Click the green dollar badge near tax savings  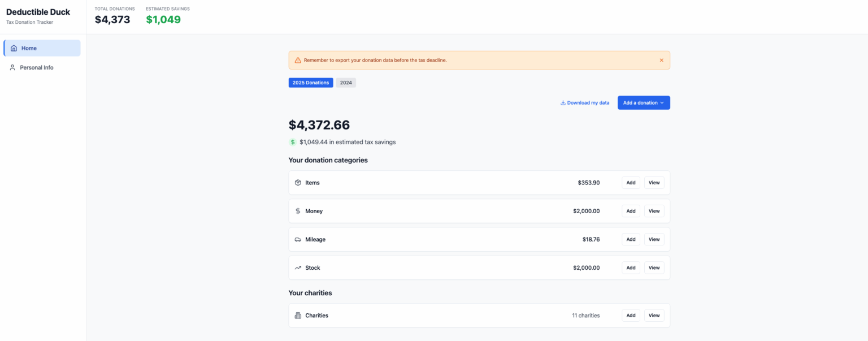[293, 142]
